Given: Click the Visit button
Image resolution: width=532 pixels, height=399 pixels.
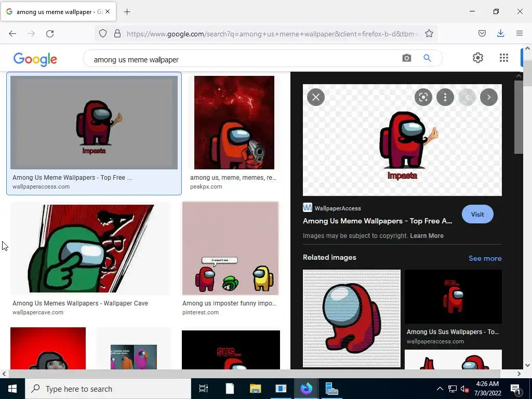Looking at the screenshot, I should click(477, 214).
